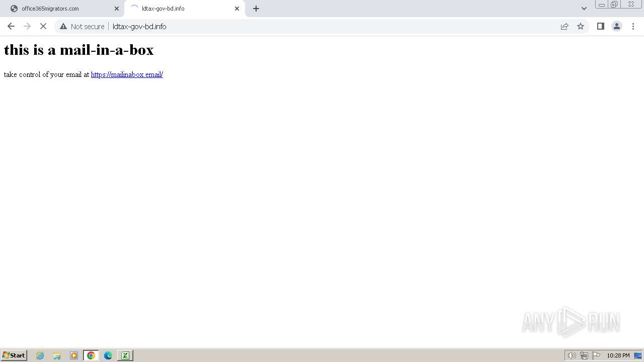This screenshot has height=362, width=644.
Task: Open the network tray icon
Action: (x=584, y=355)
